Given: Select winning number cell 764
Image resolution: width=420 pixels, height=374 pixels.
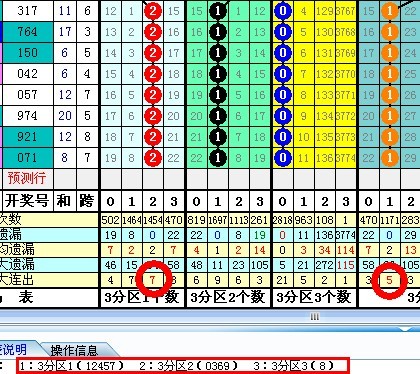Looking at the screenshot, I should (27, 32).
